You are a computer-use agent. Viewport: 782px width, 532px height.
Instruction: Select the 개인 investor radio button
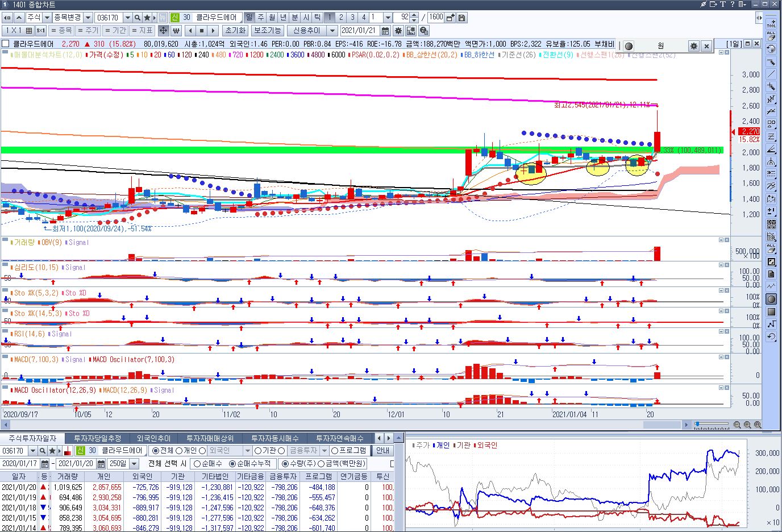pyautogui.click(x=179, y=451)
